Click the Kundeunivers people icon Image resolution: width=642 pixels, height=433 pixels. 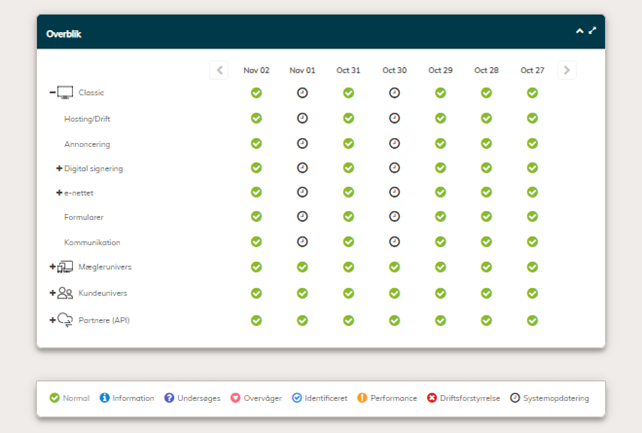tap(66, 293)
